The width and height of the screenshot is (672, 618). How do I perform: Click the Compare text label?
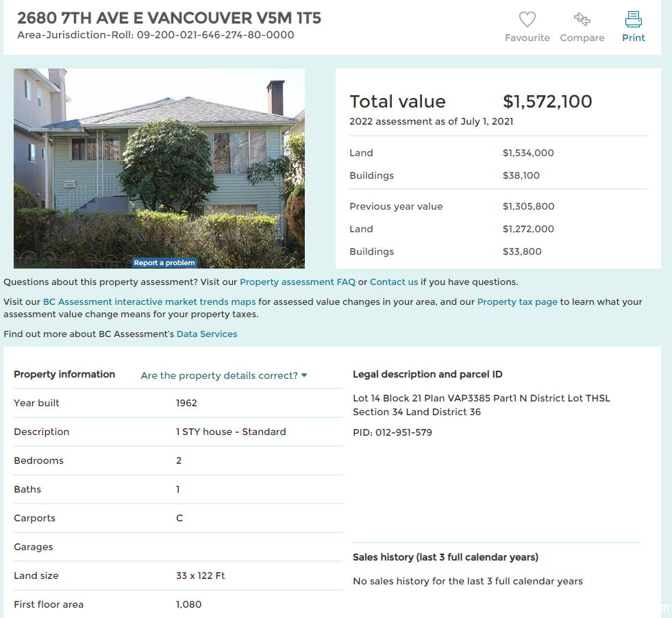click(582, 38)
